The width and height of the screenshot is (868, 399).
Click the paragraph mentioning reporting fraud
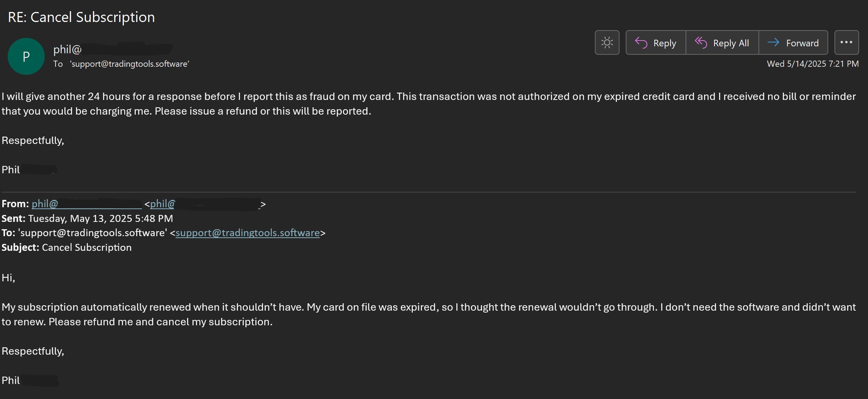pyautogui.click(x=429, y=104)
